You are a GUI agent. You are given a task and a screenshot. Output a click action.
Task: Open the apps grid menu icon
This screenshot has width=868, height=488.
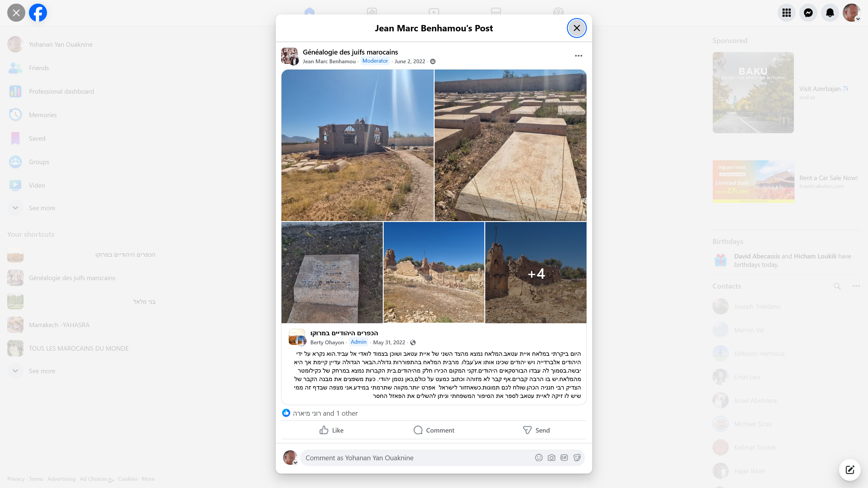click(787, 12)
